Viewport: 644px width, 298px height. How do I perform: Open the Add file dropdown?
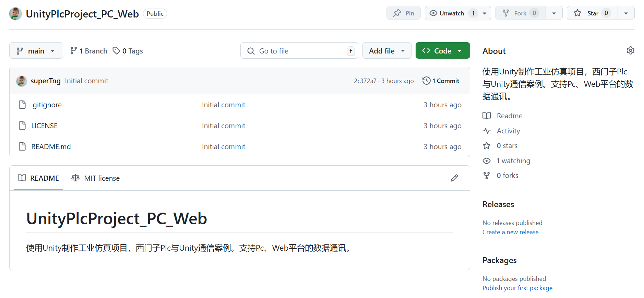tap(387, 51)
